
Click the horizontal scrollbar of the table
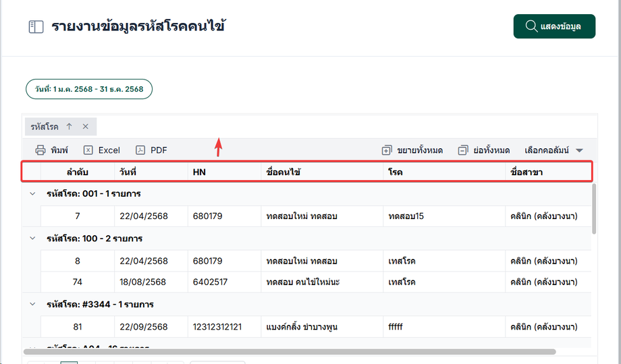(x=289, y=352)
